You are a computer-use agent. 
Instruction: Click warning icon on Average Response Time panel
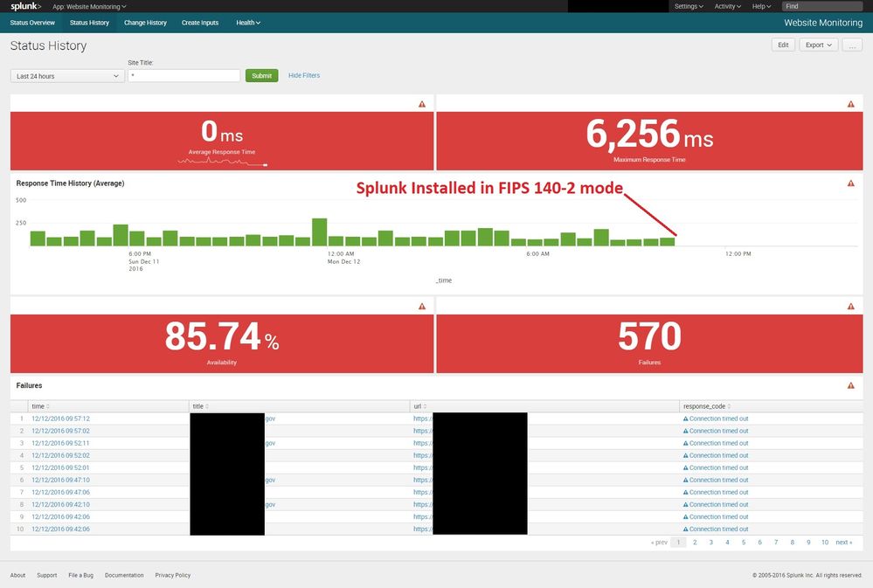click(x=422, y=104)
